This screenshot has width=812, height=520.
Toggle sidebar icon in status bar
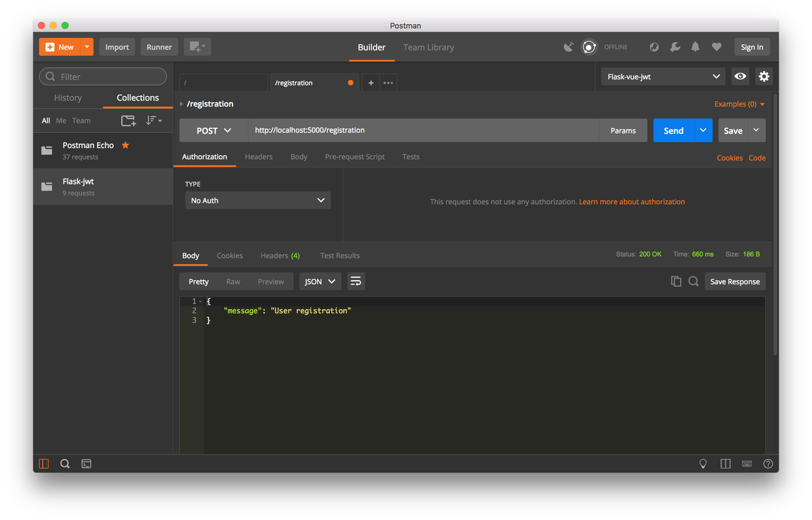click(x=44, y=463)
